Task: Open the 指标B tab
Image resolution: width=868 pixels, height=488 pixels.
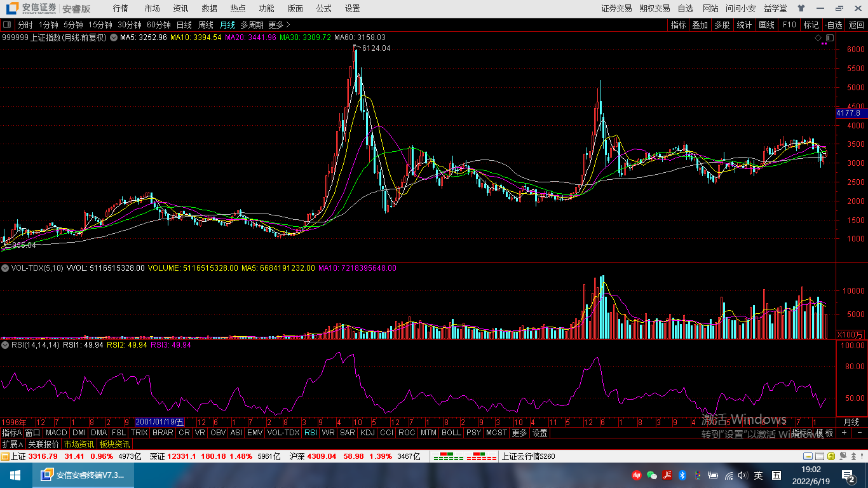Action: 802,433
